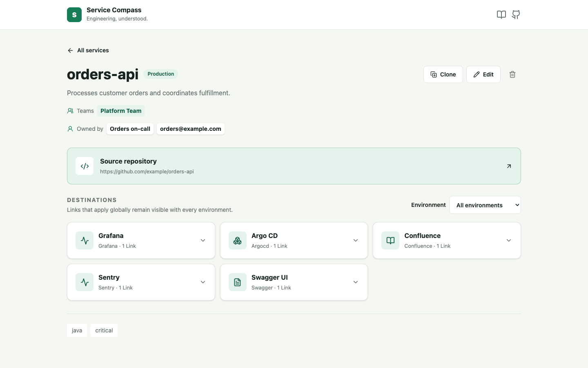Screen dimensions: 588x368
Task: Expand the Grafana card chevron
Action: tap(203, 240)
